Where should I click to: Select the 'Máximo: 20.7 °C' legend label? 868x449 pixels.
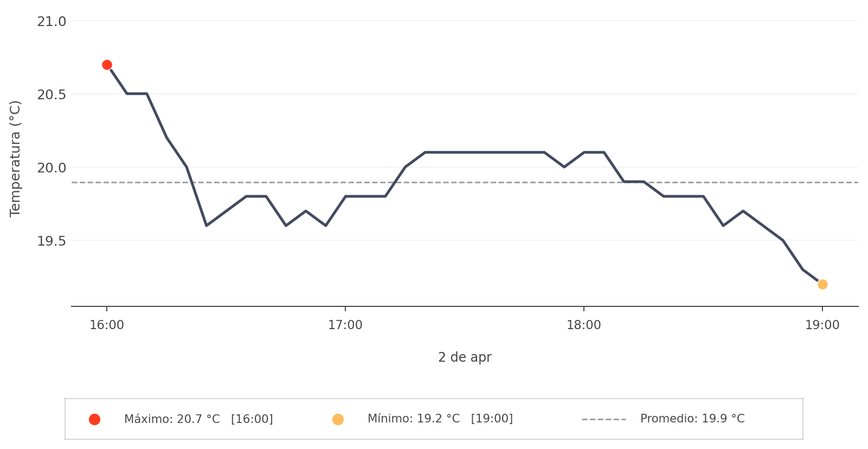(x=172, y=419)
